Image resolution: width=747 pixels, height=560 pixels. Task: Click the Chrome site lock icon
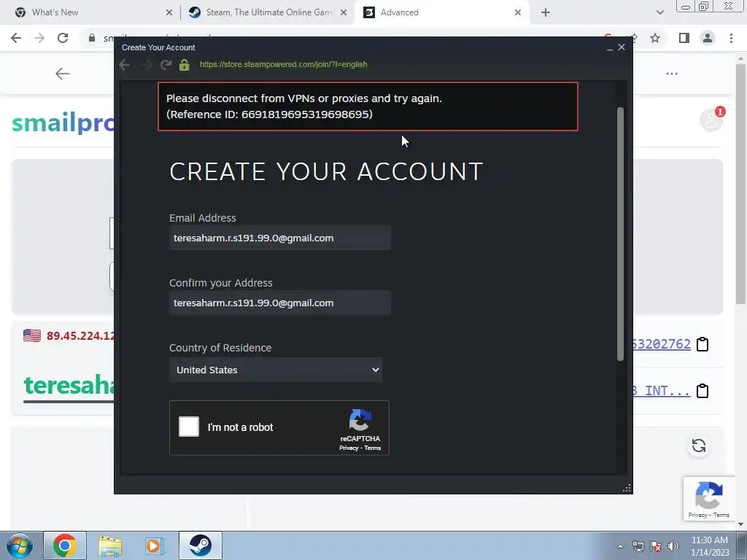(x=92, y=38)
